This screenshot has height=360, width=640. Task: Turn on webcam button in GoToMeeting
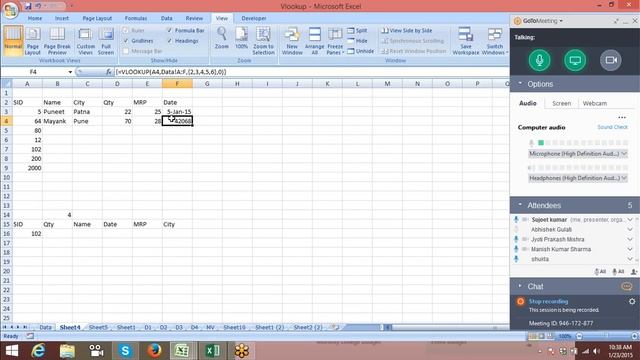click(611, 60)
